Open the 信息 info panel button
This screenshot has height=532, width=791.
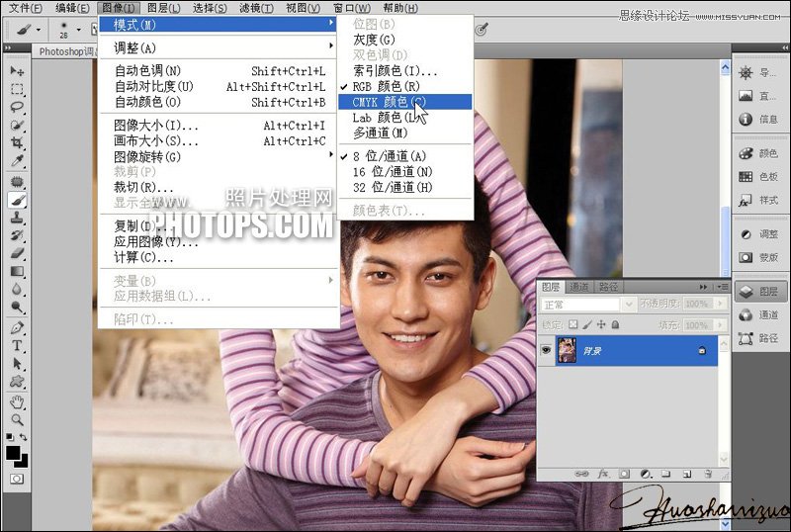pyautogui.click(x=758, y=119)
